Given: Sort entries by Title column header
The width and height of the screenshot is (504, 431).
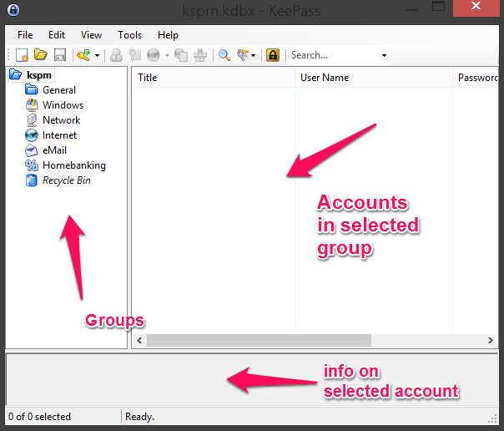Looking at the screenshot, I should pos(213,78).
